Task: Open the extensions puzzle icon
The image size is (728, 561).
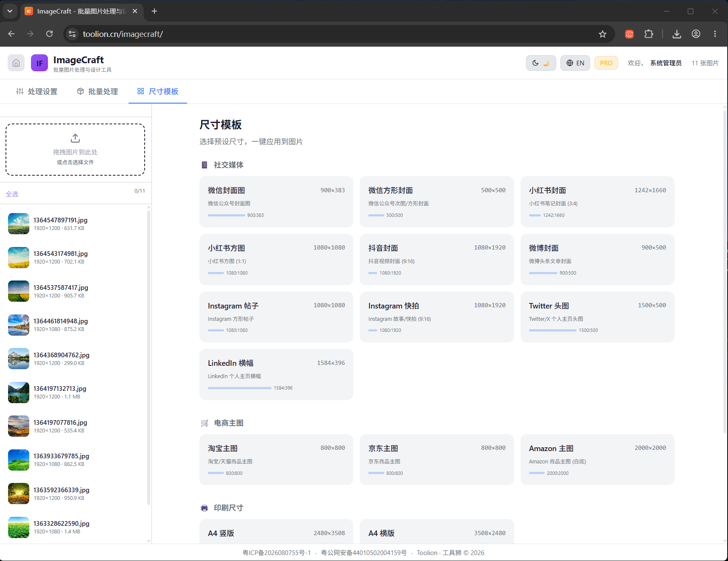Action: [649, 34]
